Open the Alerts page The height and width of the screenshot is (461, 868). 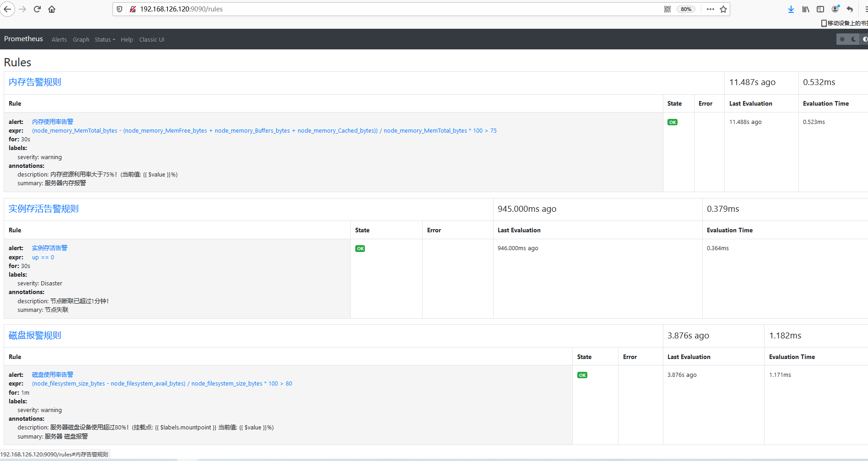coord(59,40)
